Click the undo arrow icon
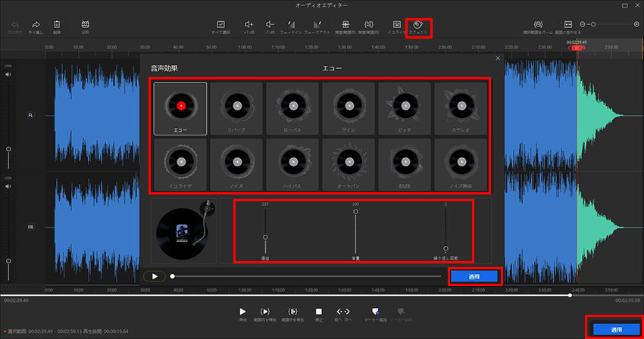Viewport: 644px width, 339px height. 15,25
